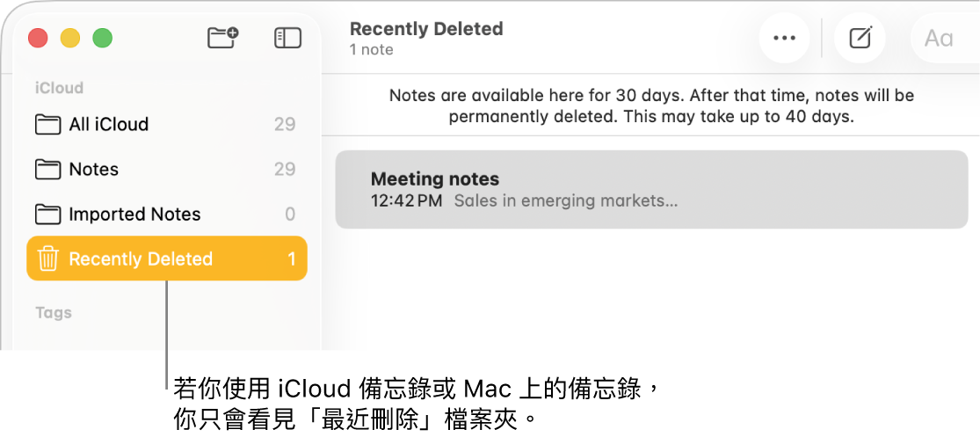The height and width of the screenshot is (437, 980).
Task: Compose a new note
Action: click(x=860, y=38)
